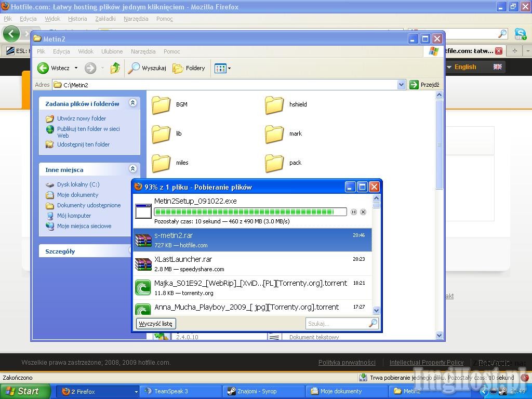Change the view mode with the Views icon
Viewport: 532px width, 399px height.
pos(220,68)
